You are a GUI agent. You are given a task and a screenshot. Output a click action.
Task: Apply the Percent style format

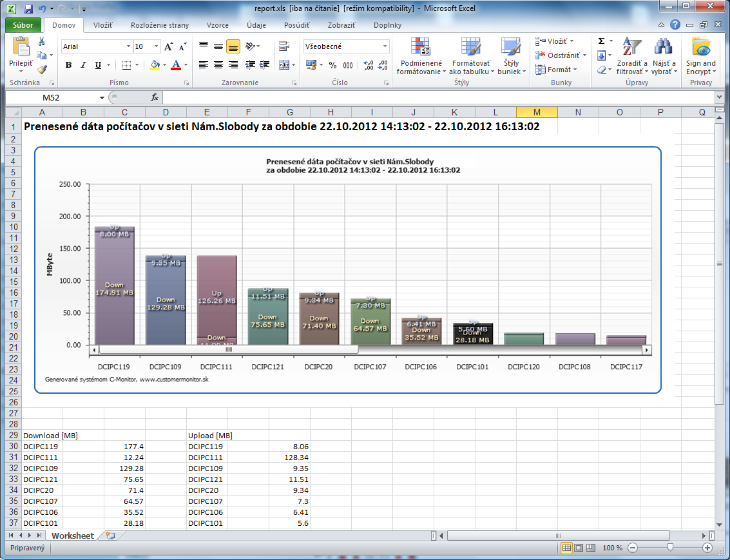click(332, 65)
